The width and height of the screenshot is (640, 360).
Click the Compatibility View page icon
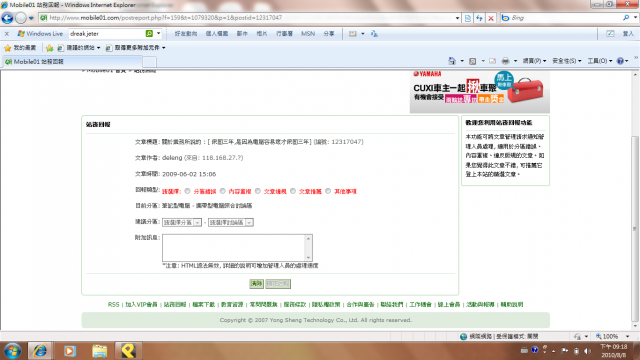point(468,18)
